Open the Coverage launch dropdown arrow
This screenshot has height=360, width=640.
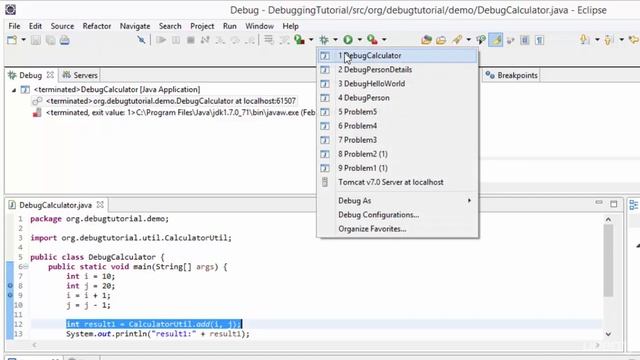pyautogui.click(x=311, y=40)
